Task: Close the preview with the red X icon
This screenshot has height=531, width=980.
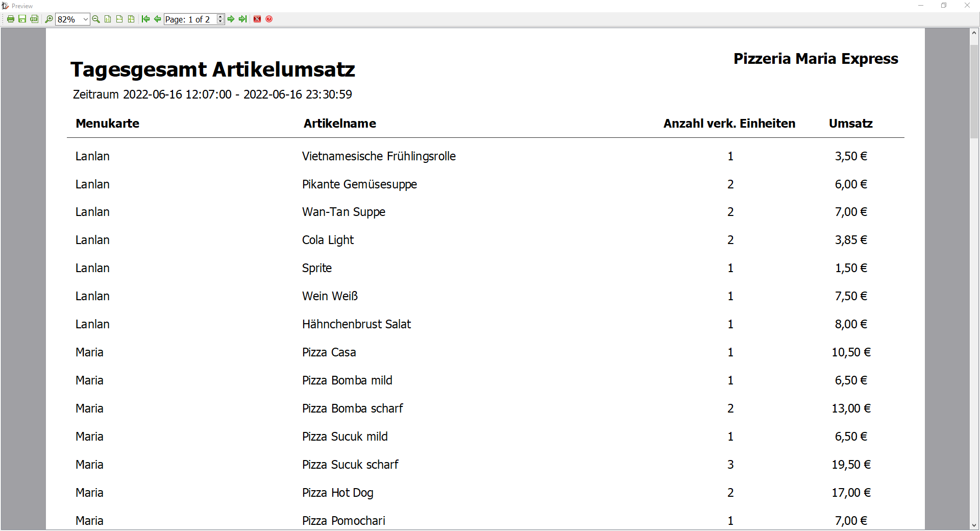Action: (257, 19)
